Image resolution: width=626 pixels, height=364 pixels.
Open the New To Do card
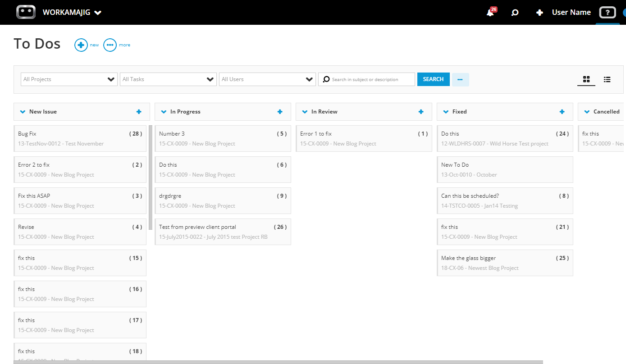click(505, 169)
